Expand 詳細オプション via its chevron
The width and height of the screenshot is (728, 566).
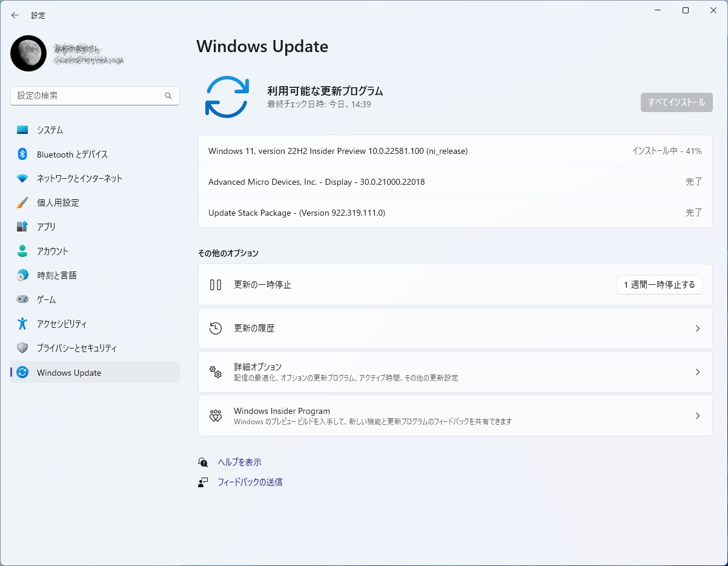(698, 372)
